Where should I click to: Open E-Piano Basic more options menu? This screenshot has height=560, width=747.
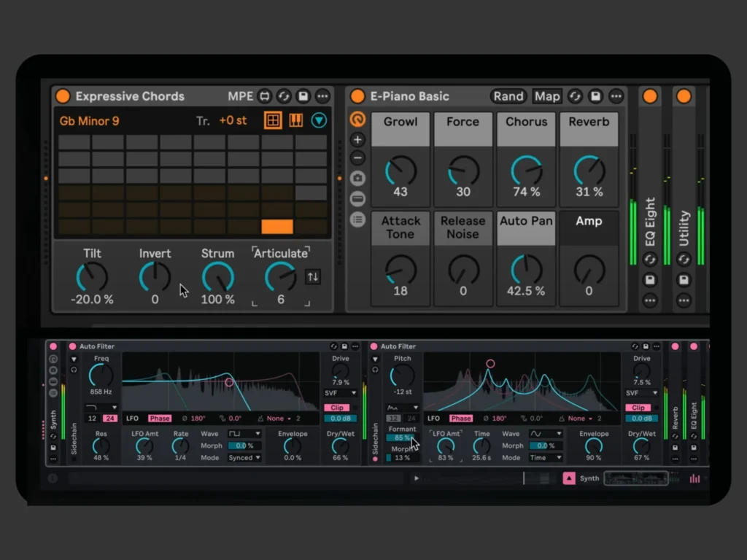point(616,96)
